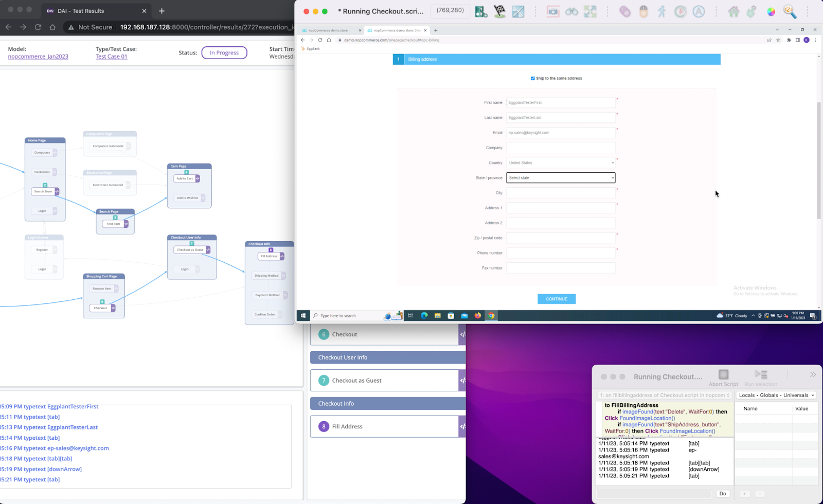Click the first green Eggplant toolbar icon
The height and width of the screenshot is (504, 823).
coord(481,11)
